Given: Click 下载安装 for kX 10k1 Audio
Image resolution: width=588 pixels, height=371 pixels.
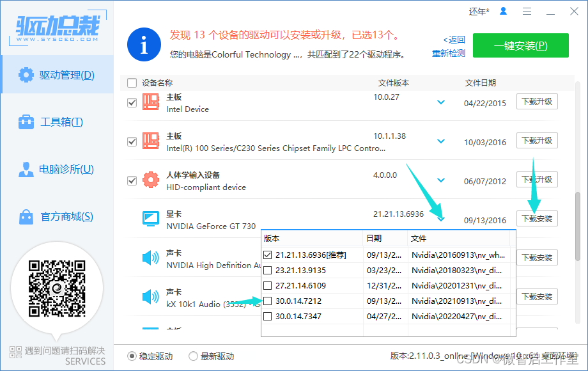Looking at the screenshot, I should (x=537, y=296).
